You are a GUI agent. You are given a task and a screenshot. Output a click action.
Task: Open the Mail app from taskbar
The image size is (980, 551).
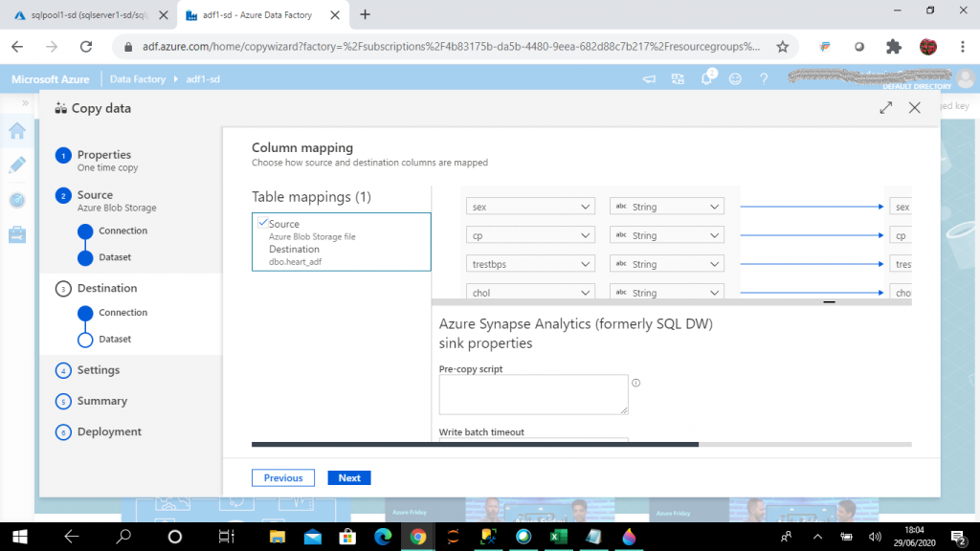point(313,537)
